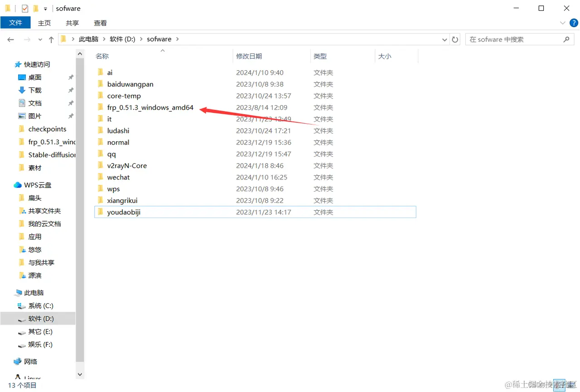Viewport: 580px width, 392px height.
Task: Open 此电脑 in the navigation pane
Action: click(34, 293)
